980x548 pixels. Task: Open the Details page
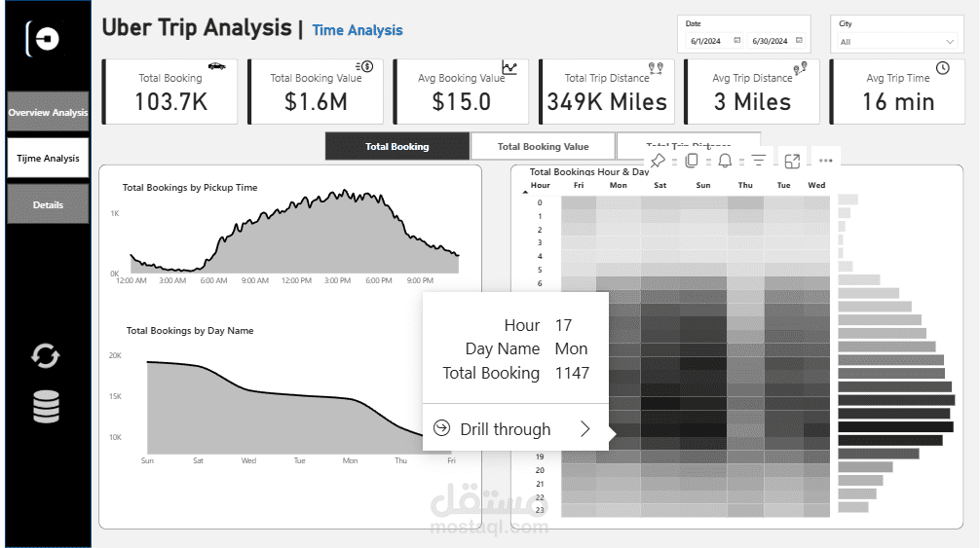48,204
